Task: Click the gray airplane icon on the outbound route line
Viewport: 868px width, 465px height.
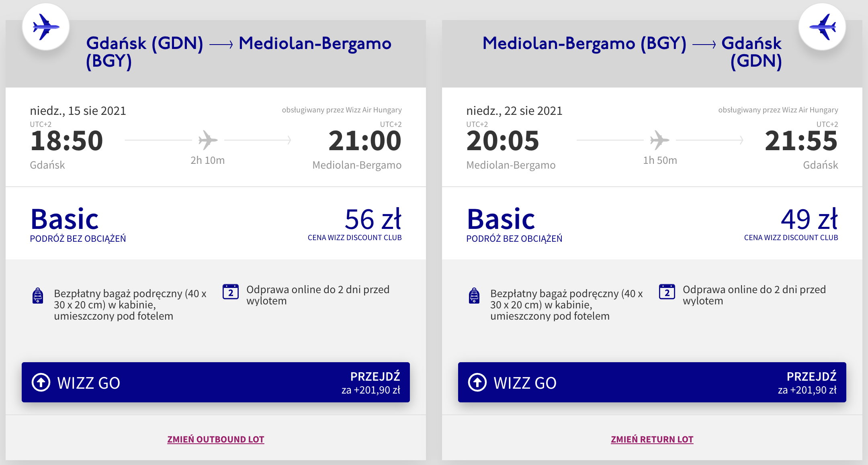Action: click(x=207, y=140)
